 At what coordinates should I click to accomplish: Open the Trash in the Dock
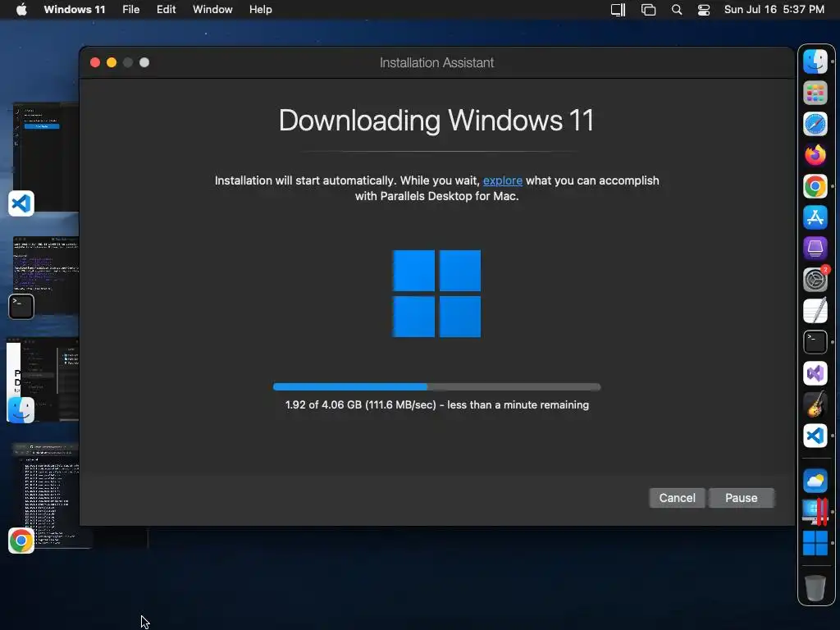(815, 587)
